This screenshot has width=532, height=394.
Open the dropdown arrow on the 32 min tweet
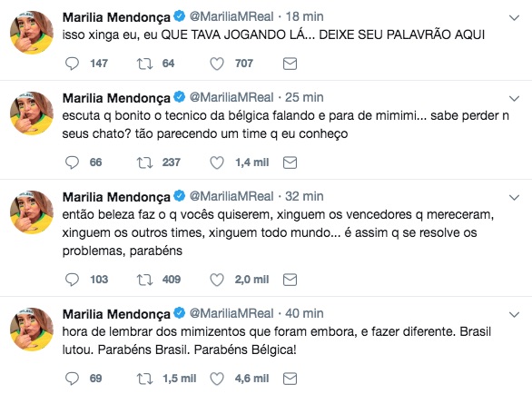pyautogui.click(x=515, y=198)
